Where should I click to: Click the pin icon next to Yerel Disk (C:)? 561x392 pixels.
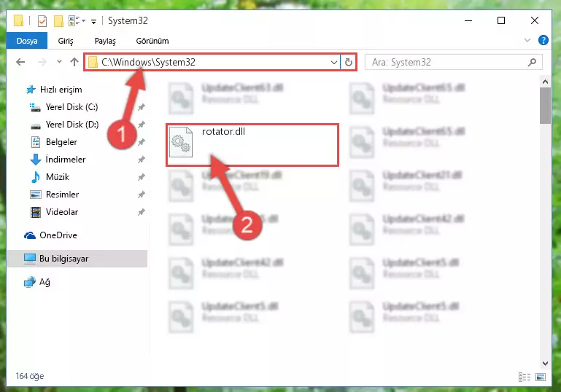(x=142, y=107)
